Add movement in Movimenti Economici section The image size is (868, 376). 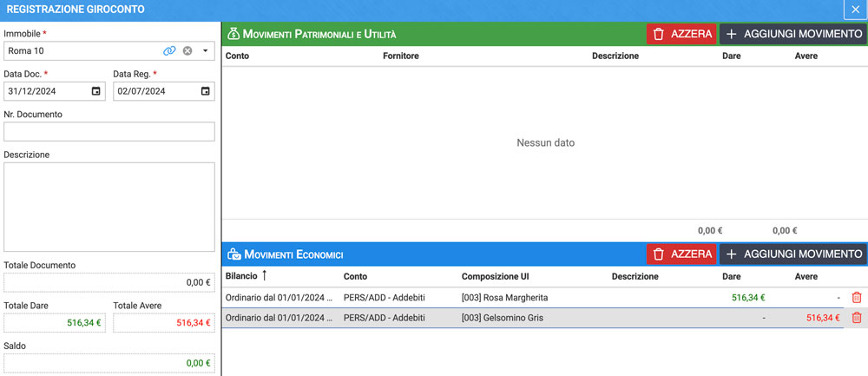[x=793, y=254]
